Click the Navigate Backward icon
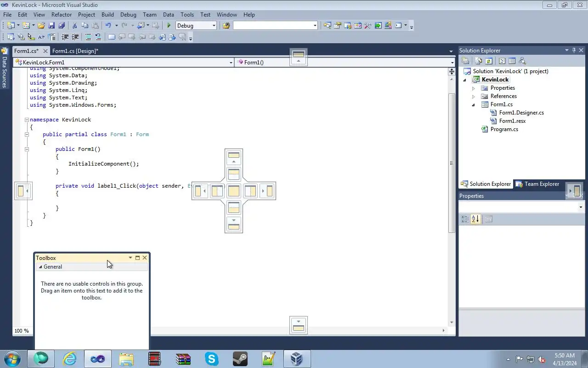 [x=141, y=25]
